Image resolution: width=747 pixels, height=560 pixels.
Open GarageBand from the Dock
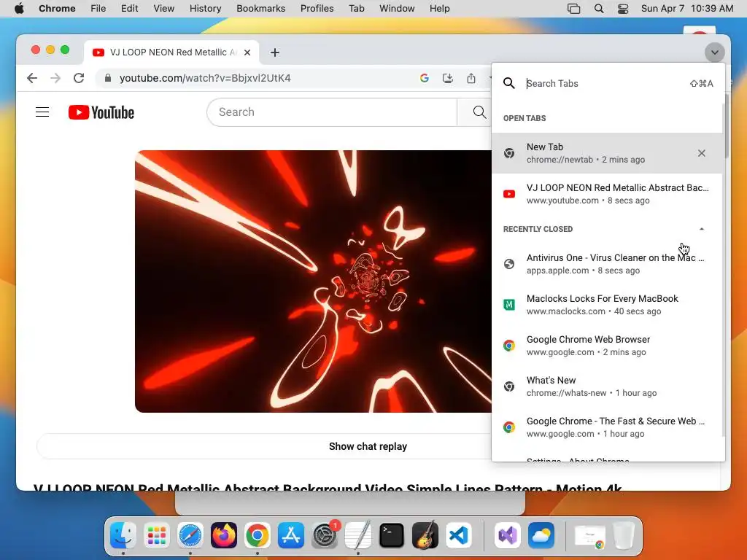(x=425, y=535)
